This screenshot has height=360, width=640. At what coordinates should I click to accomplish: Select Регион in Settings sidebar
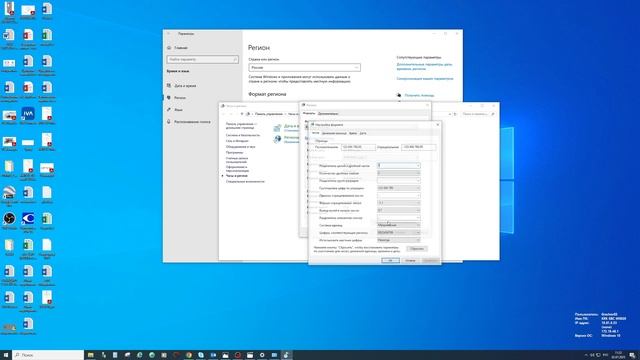tap(180, 98)
